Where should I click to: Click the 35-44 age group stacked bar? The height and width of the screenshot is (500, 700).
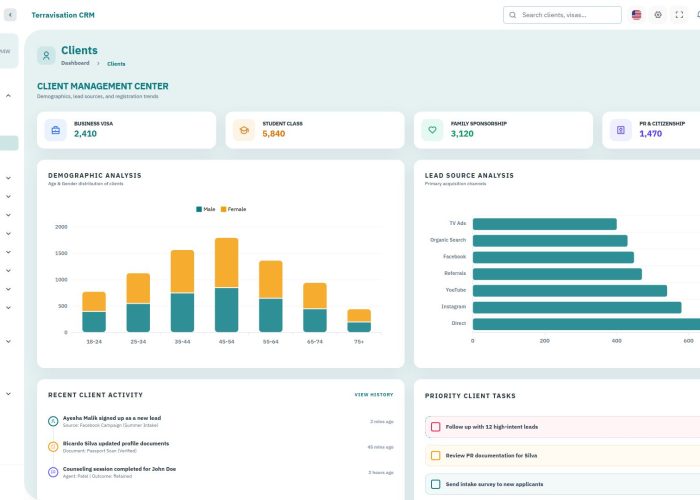tap(182, 291)
